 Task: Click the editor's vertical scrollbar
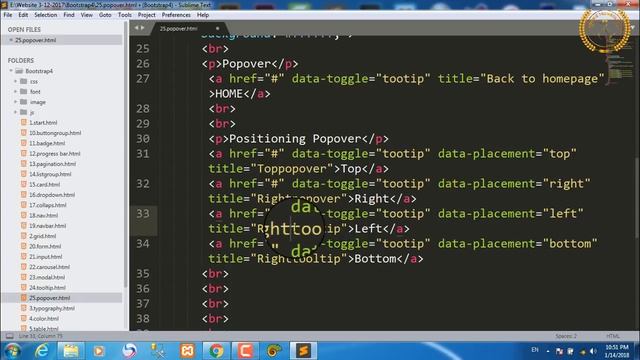tap(637, 198)
